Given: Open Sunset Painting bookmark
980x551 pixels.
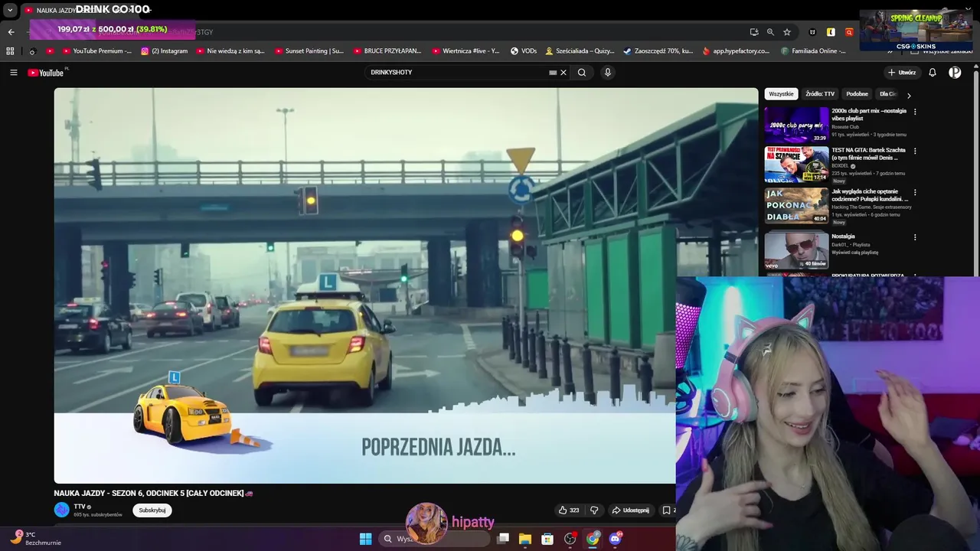Looking at the screenshot, I should click(309, 51).
